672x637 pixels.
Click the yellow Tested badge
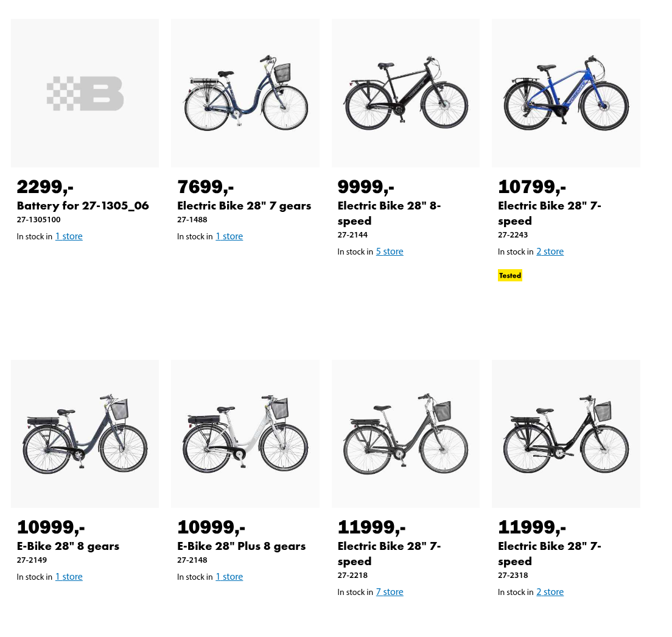[510, 275]
